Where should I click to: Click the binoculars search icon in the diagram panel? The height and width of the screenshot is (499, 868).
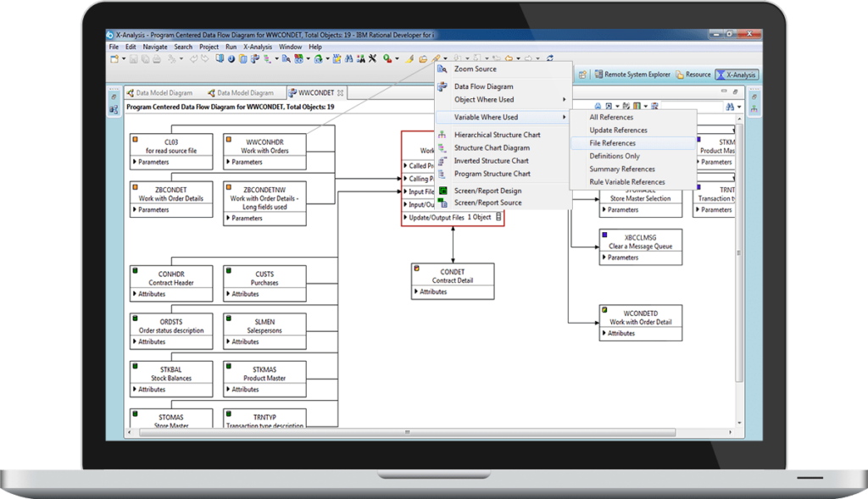point(732,106)
